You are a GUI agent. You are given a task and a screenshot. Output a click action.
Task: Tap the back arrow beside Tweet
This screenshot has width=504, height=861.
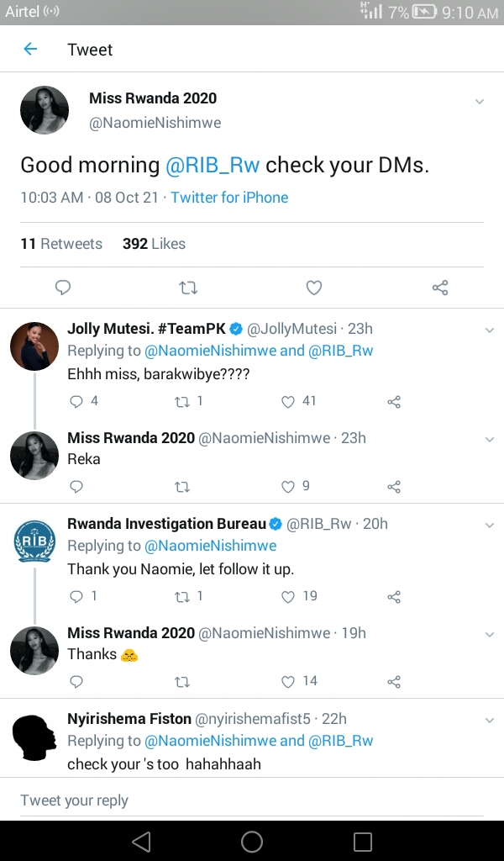click(30, 49)
